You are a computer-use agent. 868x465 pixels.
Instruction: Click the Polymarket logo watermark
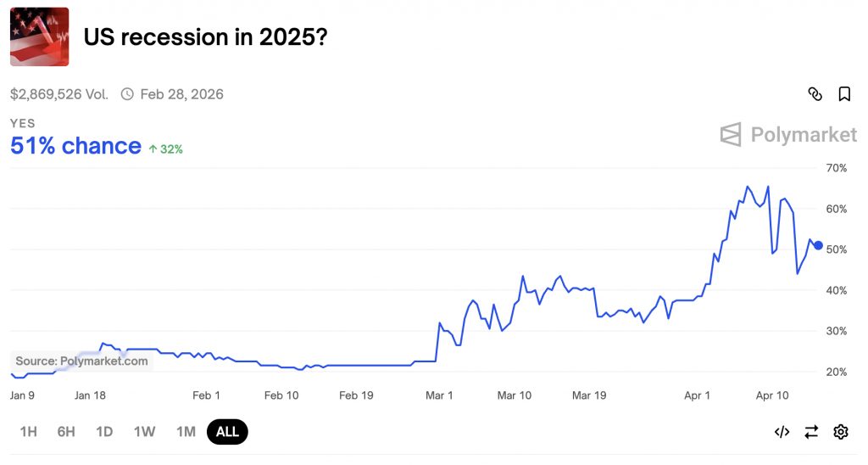click(x=788, y=135)
